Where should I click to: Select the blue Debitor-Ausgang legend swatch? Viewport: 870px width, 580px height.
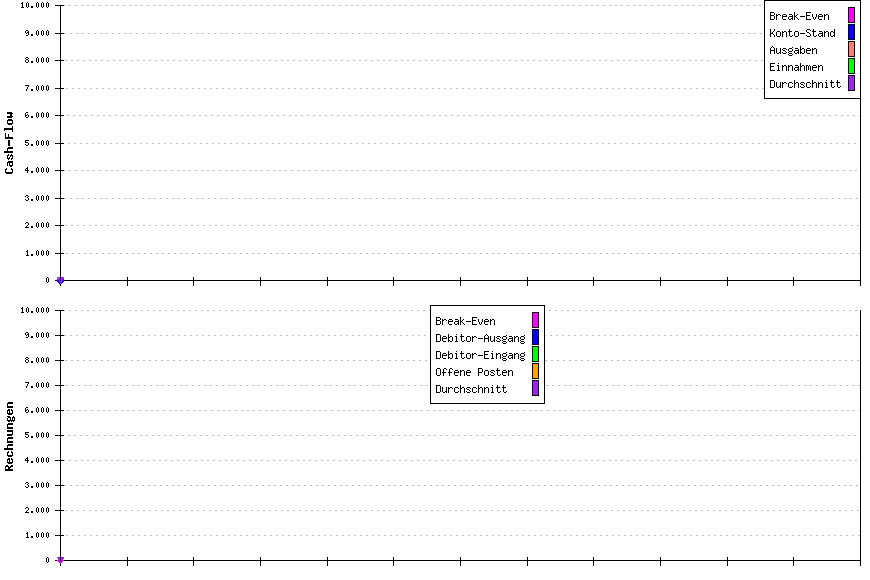(535, 337)
